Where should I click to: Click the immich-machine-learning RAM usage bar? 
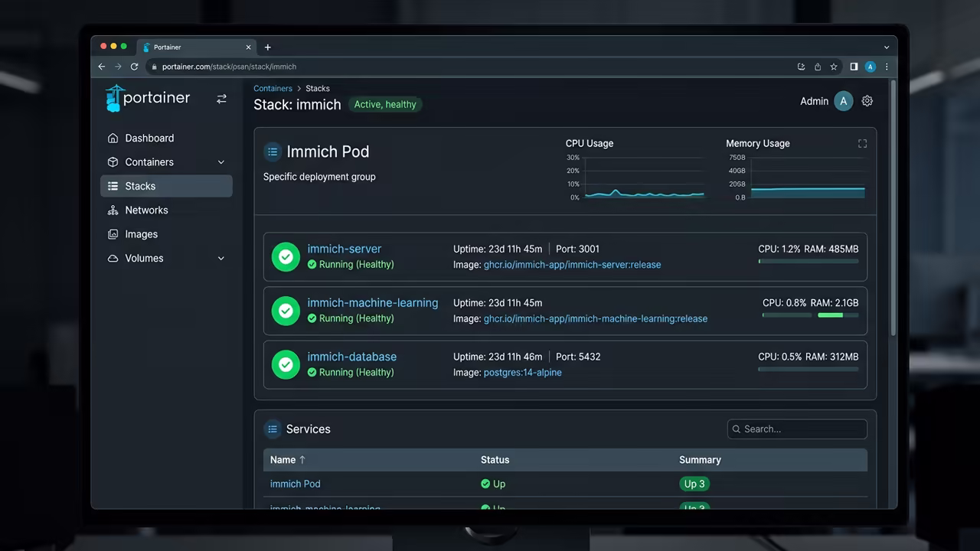click(x=838, y=315)
